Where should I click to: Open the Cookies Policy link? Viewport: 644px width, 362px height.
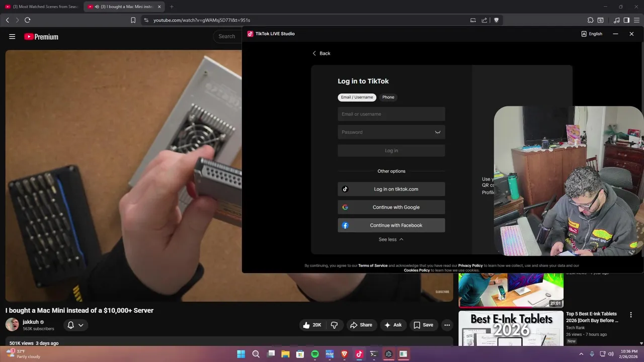(x=417, y=270)
